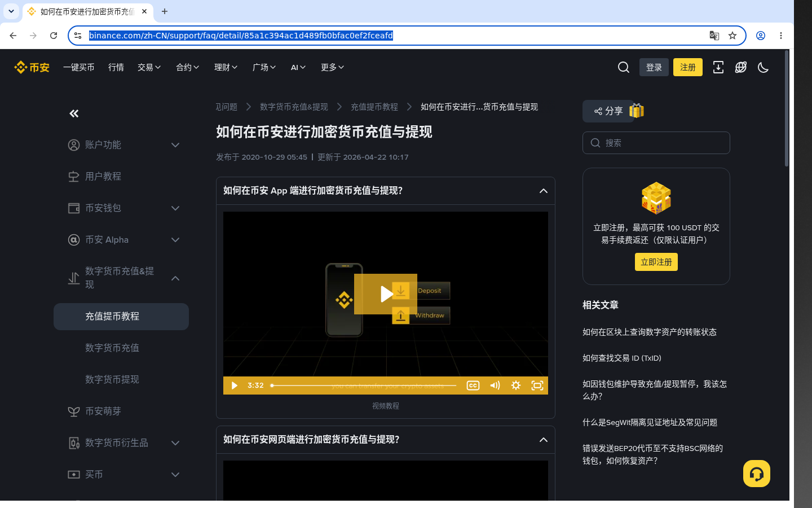This screenshot has height=508, width=812.
Task: Open breadcrumb link 数字货币充值&提现
Action: pyautogui.click(x=294, y=107)
